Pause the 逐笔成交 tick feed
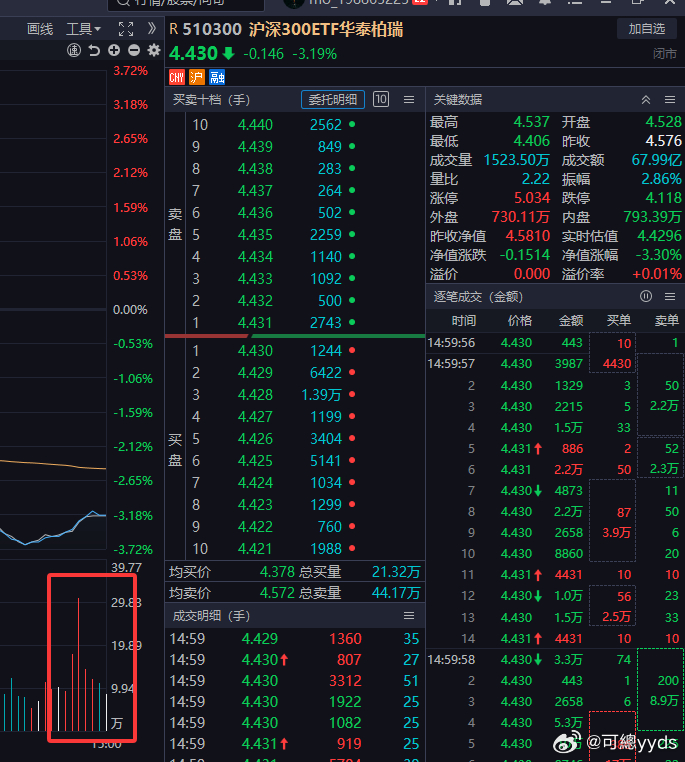Viewport: 685px width, 762px height. (646, 296)
